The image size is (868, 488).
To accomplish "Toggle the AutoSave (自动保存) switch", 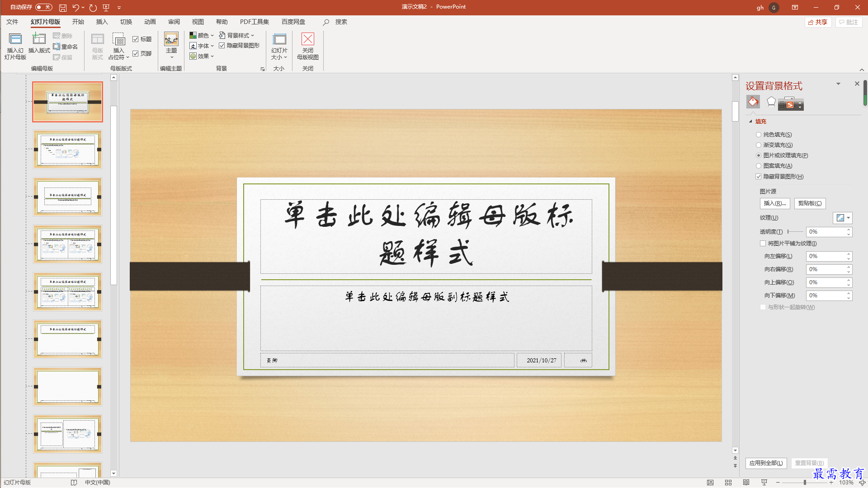I will [44, 7].
